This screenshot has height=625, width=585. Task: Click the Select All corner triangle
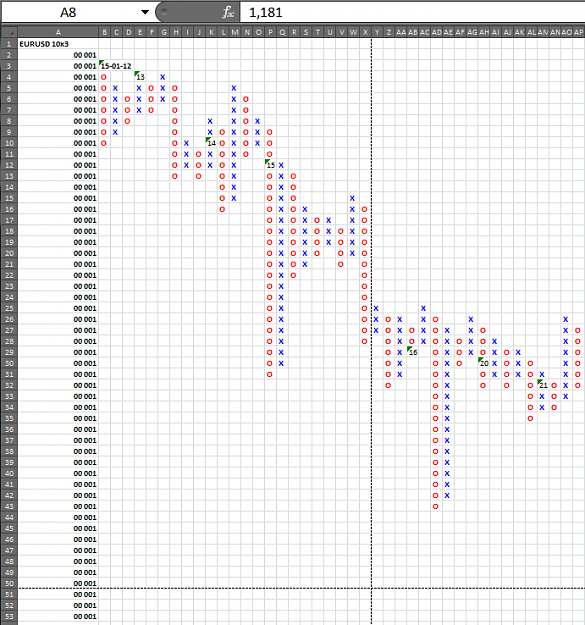(x=10, y=32)
